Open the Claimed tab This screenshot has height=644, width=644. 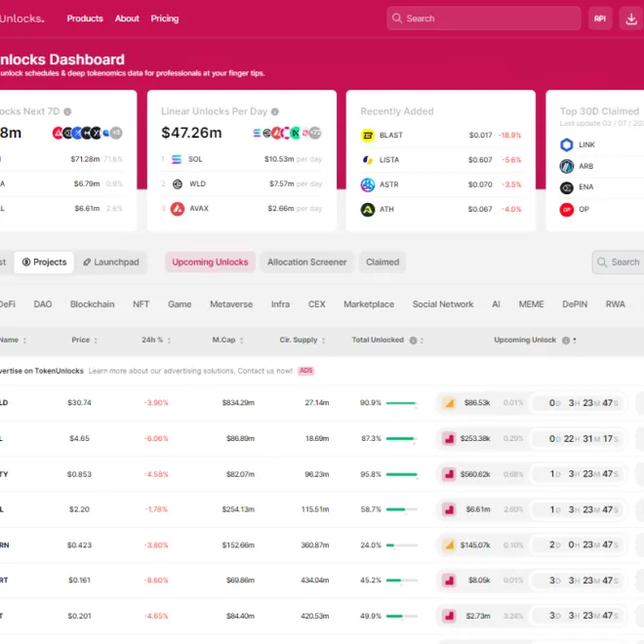point(382,262)
